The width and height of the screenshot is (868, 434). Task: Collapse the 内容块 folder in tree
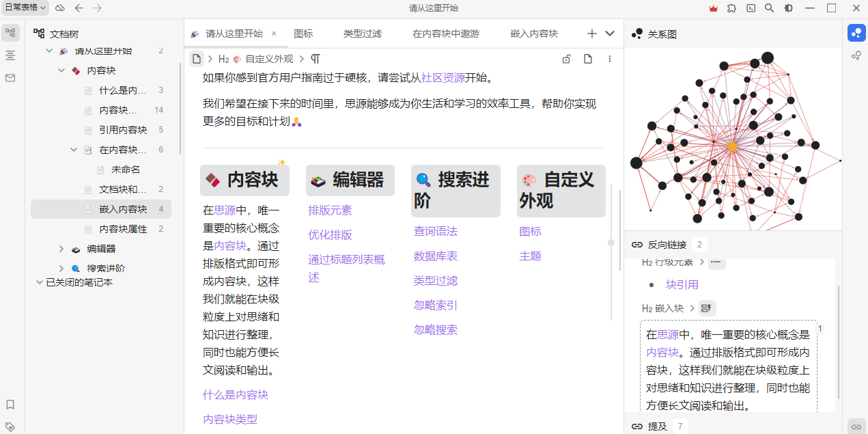(x=61, y=70)
